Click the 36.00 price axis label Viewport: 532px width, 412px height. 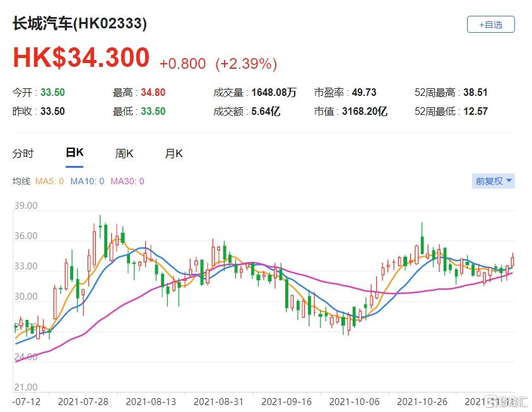(26, 236)
